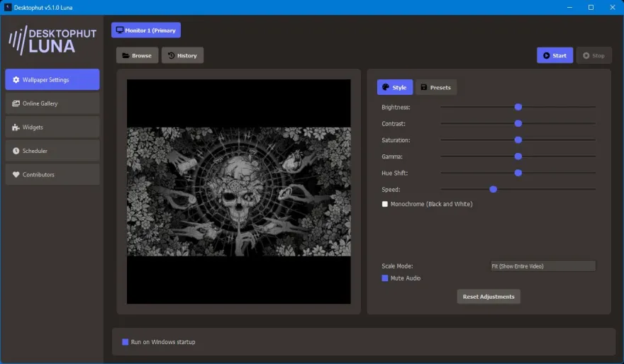Click the Speed slider handle
Viewport: 624px width, 364px height.
[x=494, y=190]
